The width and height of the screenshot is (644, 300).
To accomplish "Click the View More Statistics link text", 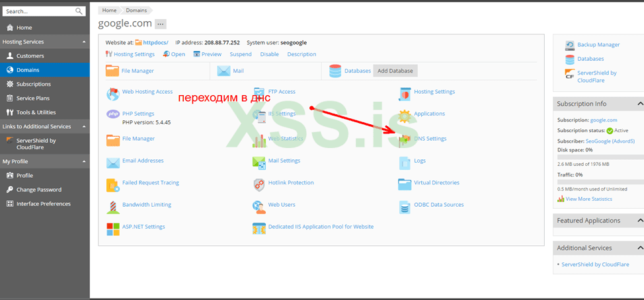I will pos(588,199).
